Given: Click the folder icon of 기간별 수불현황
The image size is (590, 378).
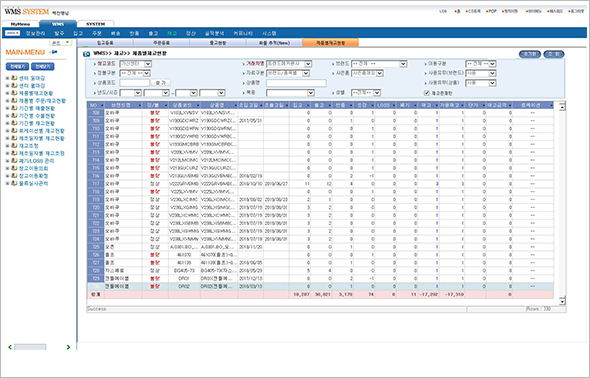Looking at the screenshot, I should click(x=14, y=115).
